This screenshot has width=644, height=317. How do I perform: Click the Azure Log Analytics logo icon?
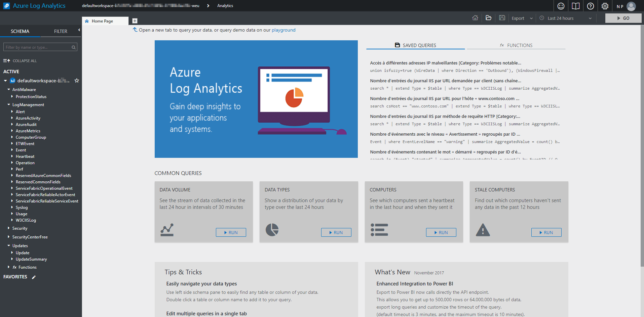point(6,6)
